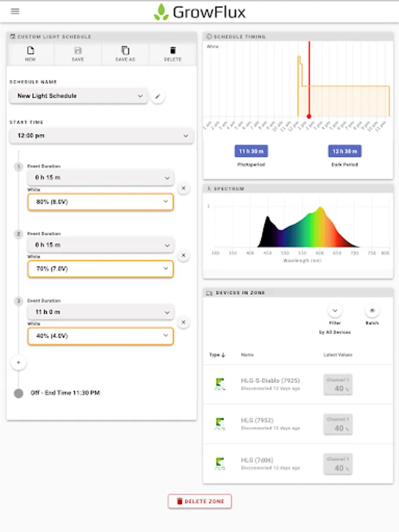
Task: Select the HLG (7952) device name
Action: [257, 420]
